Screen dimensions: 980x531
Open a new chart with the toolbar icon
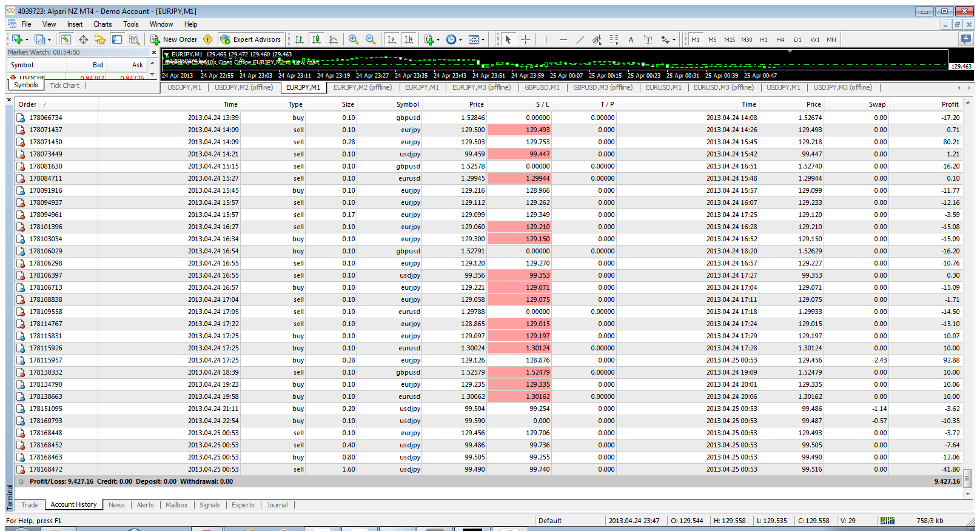16,39
